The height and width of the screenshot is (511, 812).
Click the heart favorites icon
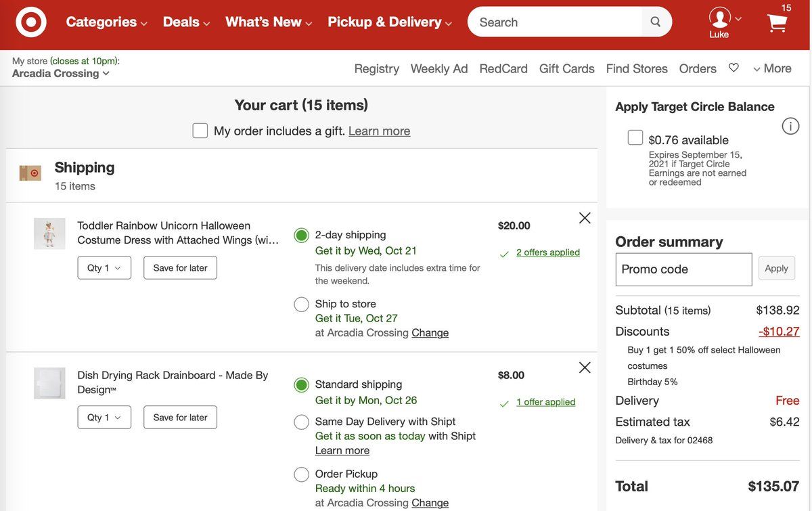[x=734, y=68]
